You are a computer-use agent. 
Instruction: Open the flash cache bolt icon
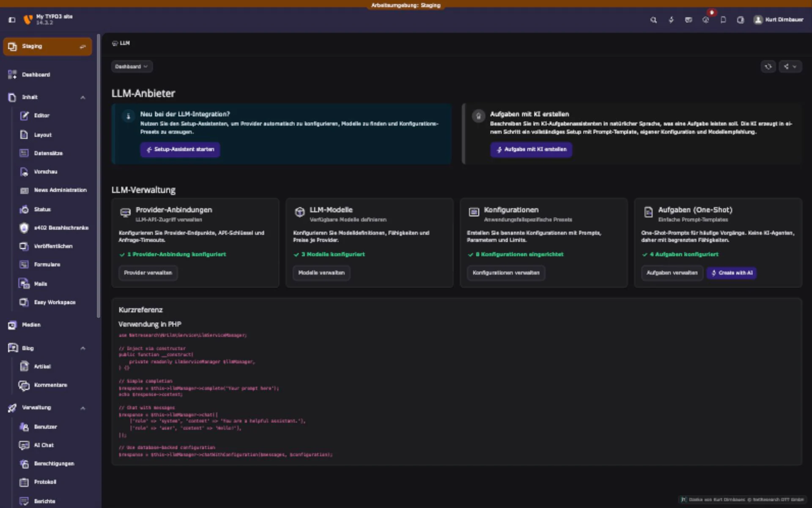click(671, 20)
